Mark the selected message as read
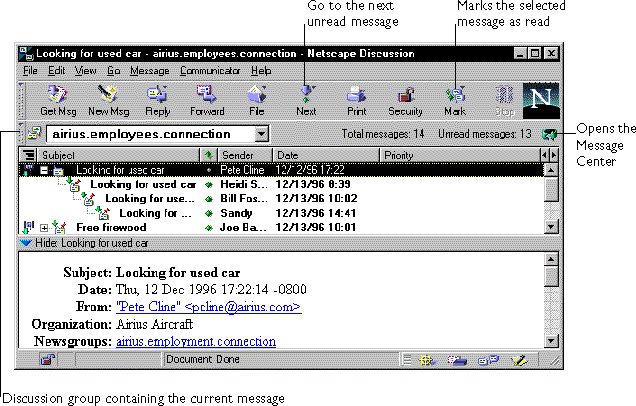This screenshot has height=406, width=636. (x=455, y=100)
